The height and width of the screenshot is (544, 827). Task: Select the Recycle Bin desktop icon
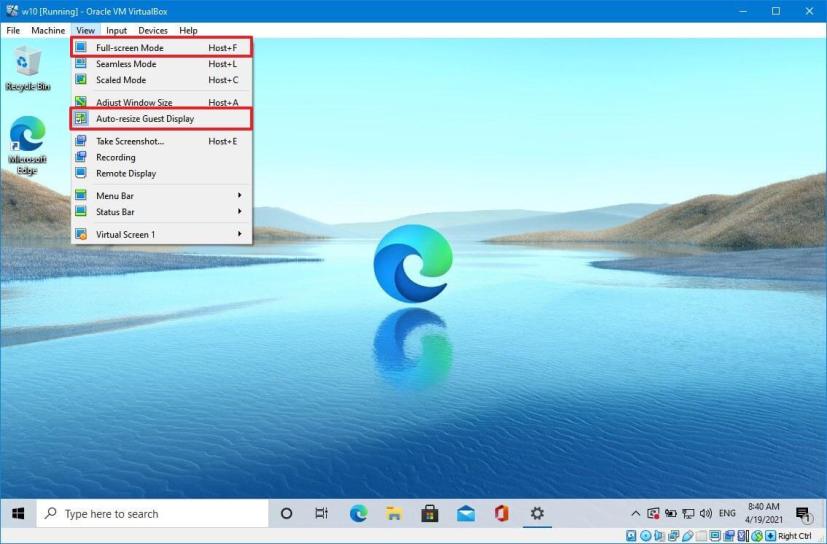[x=27, y=68]
